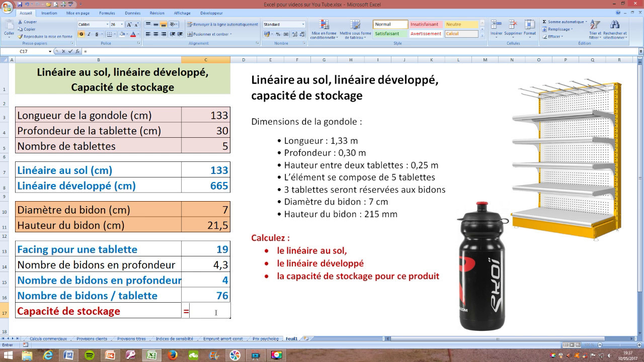Align text to bottom of cell

(x=164, y=24)
